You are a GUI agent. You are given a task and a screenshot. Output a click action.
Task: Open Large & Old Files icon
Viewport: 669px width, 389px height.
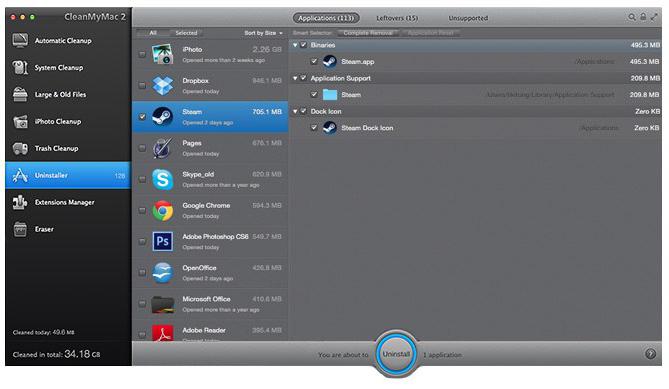pyautogui.click(x=20, y=94)
